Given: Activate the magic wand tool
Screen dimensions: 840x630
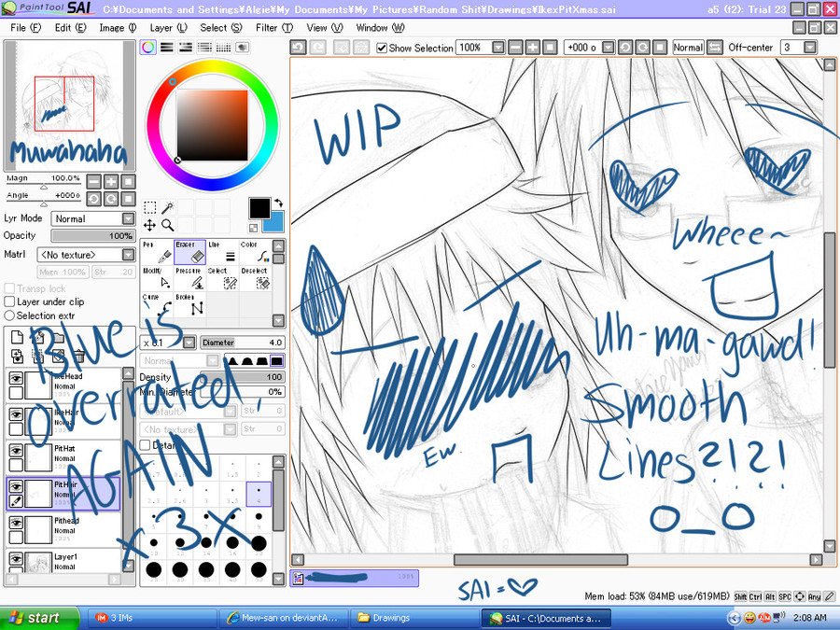Looking at the screenshot, I should pos(168,207).
